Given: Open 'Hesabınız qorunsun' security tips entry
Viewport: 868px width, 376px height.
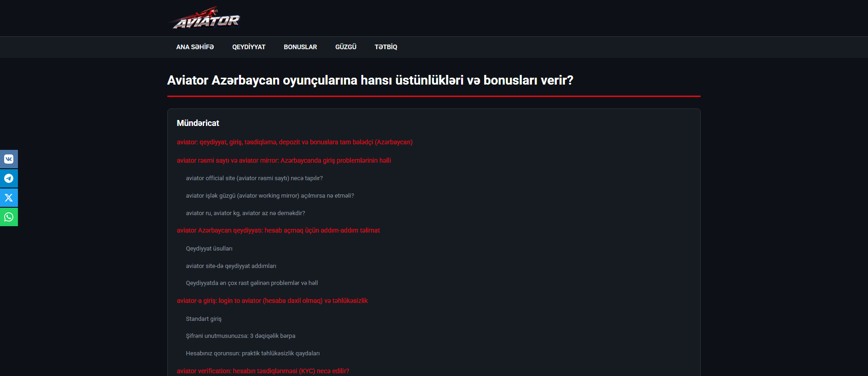Looking at the screenshot, I should [253, 353].
